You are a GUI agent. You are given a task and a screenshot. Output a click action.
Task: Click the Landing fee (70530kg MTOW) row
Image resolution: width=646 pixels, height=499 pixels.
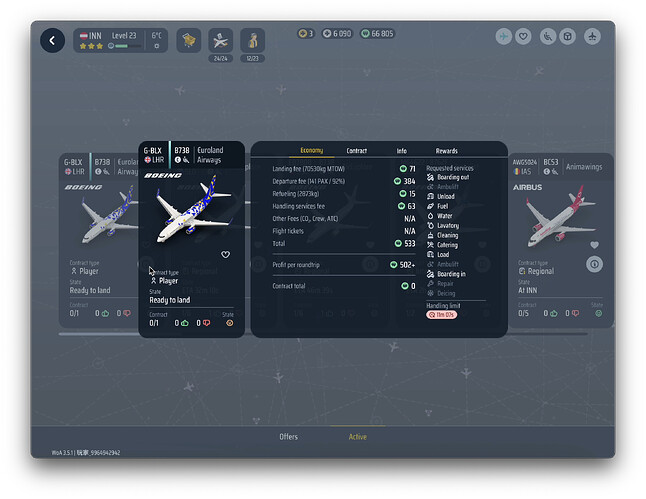[x=344, y=169]
